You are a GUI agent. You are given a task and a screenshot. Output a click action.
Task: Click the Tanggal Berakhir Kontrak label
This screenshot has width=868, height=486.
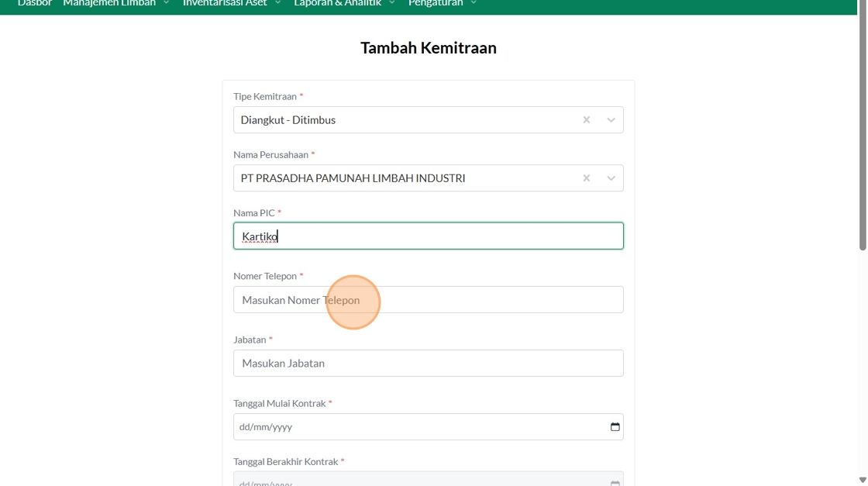point(286,462)
